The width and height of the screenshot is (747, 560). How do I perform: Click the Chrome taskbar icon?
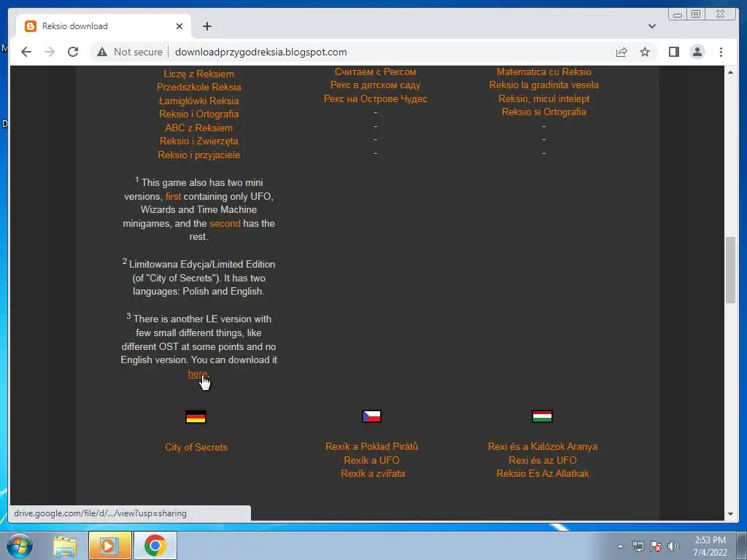(x=155, y=545)
